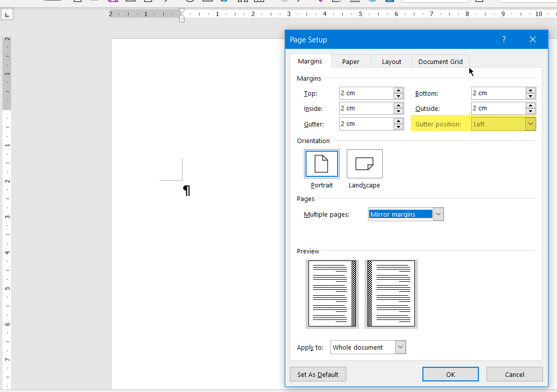Image resolution: width=557 pixels, height=392 pixels.
Task: Click the Orientation section heading
Action: point(314,141)
